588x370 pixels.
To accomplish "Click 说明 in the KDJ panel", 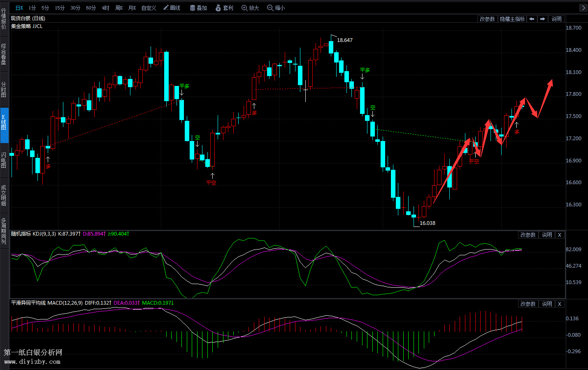I will [x=547, y=235].
